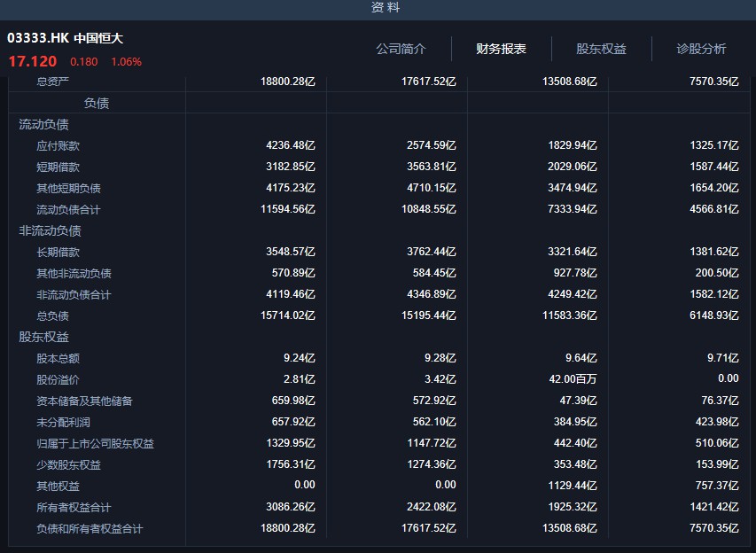This screenshot has height=553, width=756.
Task: Open the 股东权益 tab
Action: click(601, 49)
